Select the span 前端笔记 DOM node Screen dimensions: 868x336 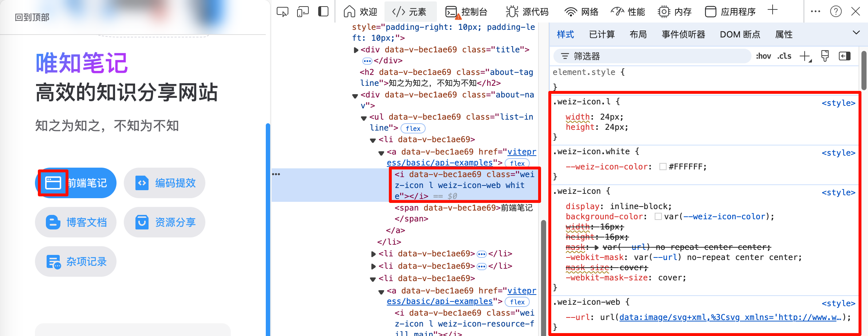pyautogui.click(x=464, y=213)
